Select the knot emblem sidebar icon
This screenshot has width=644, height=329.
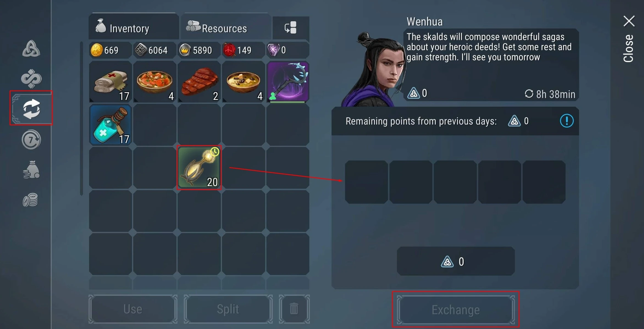[x=31, y=79]
